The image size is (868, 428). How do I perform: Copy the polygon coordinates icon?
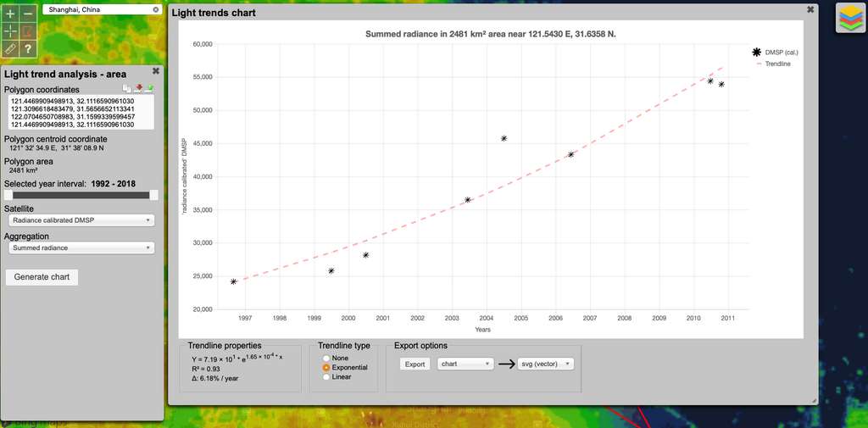[x=127, y=89]
